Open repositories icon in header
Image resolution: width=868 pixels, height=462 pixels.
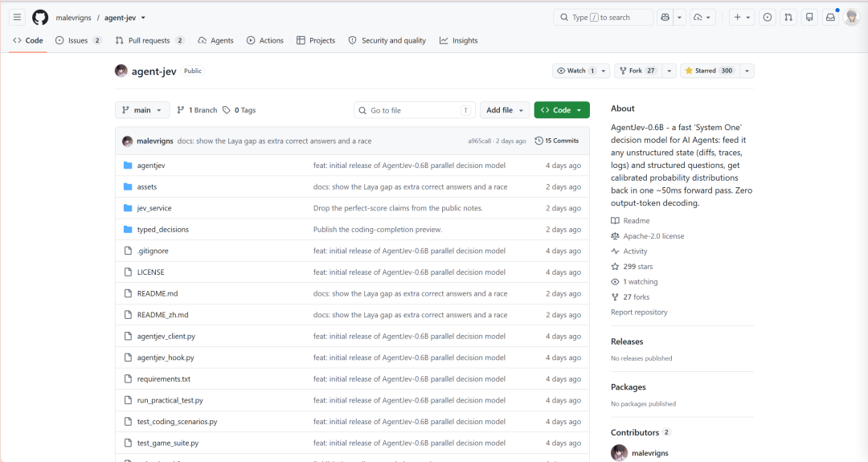tap(809, 17)
